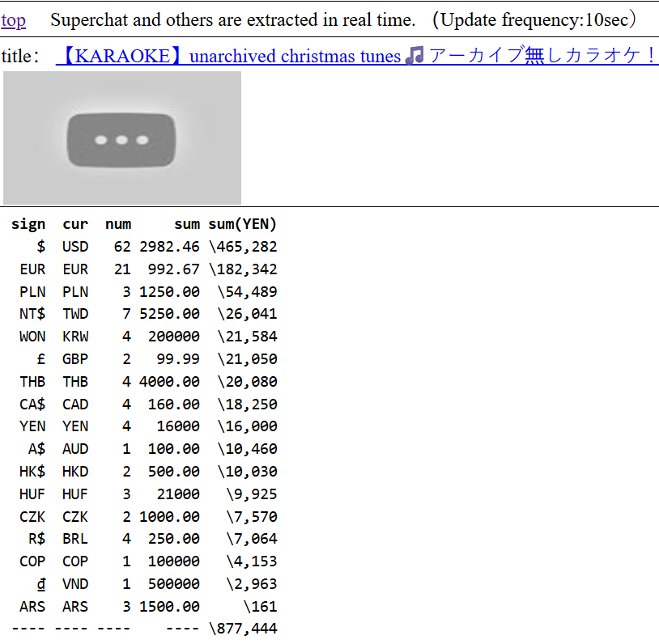Click the GBP currency code

tap(75, 359)
